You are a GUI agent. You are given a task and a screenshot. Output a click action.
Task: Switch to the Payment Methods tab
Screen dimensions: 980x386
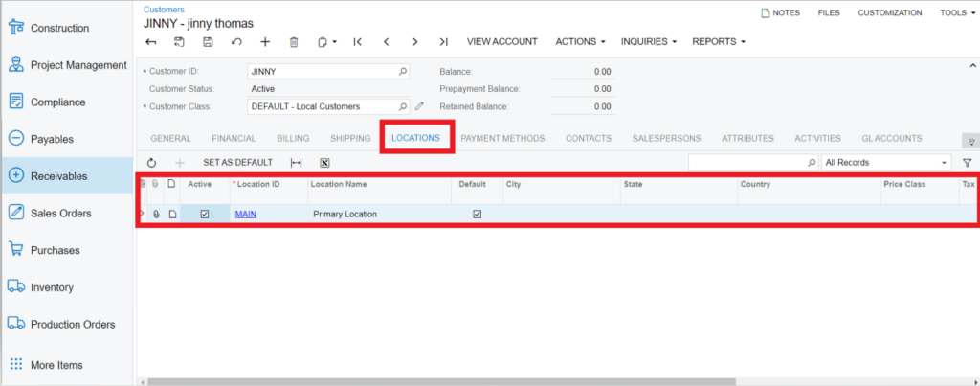point(502,138)
